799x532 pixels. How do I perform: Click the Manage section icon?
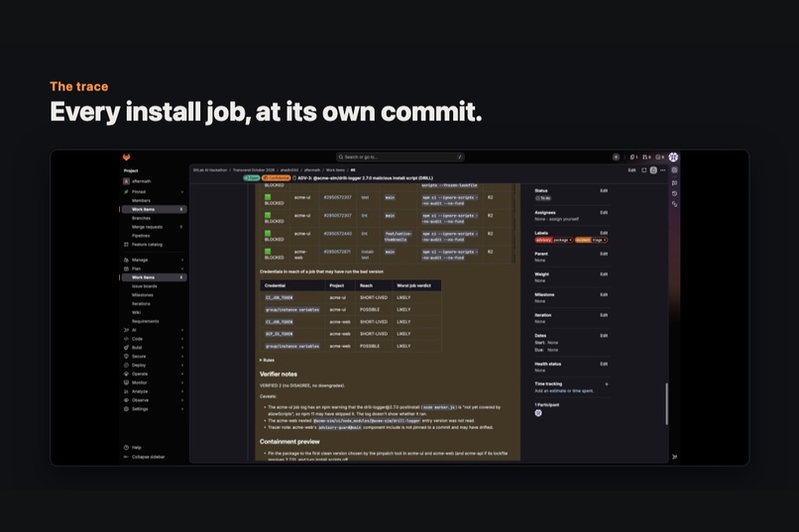(126, 260)
